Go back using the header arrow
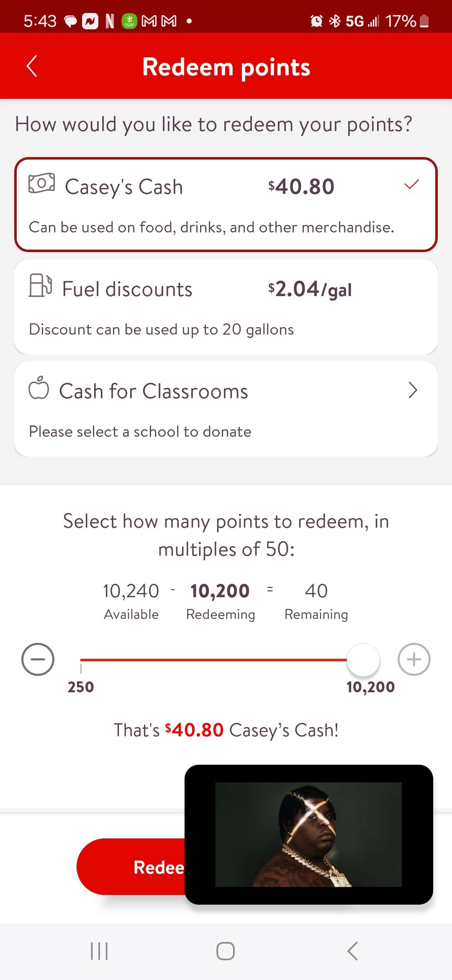This screenshot has height=980, width=452. click(x=32, y=66)
